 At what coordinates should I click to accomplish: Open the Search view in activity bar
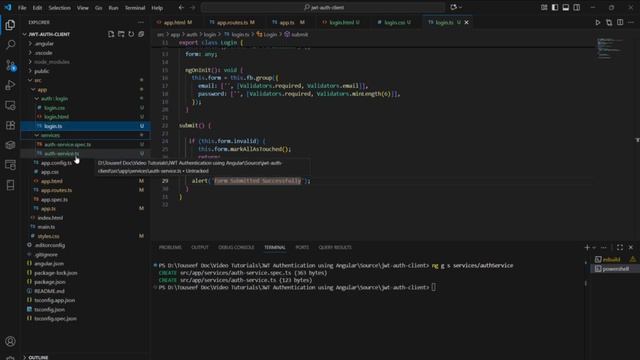click(10, 44)
